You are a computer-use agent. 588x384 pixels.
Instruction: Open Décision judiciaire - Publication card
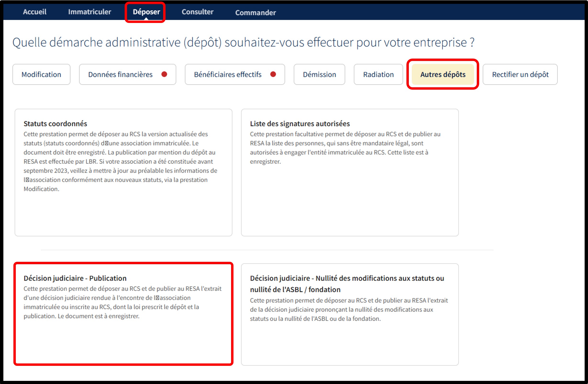(123, 314)
